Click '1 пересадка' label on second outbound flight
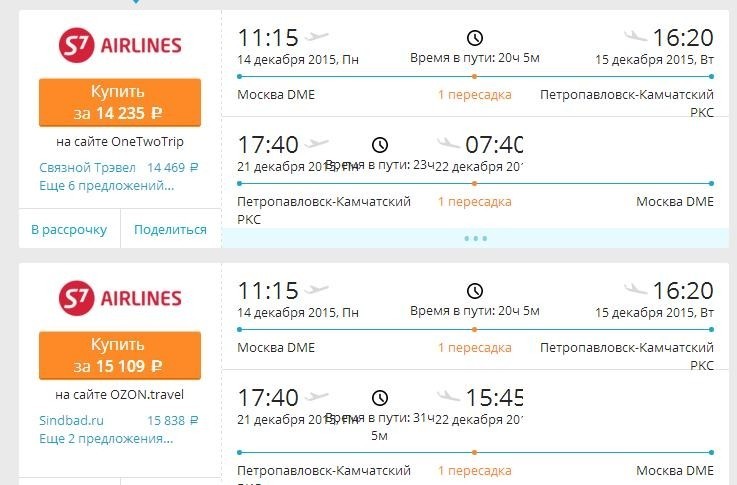 point(475,348)
